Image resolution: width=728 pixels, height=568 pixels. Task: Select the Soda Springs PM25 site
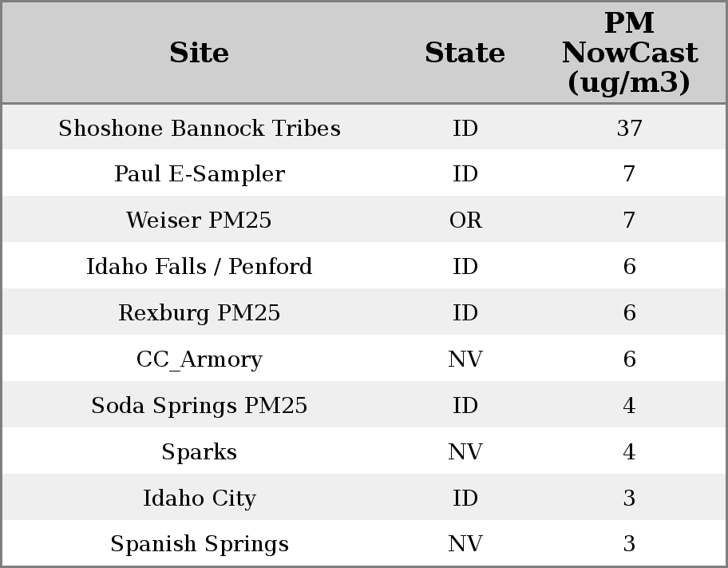[x=199, y=406]
